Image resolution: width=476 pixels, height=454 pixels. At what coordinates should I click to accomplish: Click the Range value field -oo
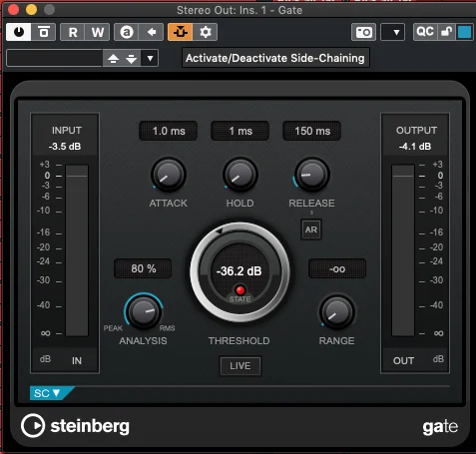coord(337,268)
